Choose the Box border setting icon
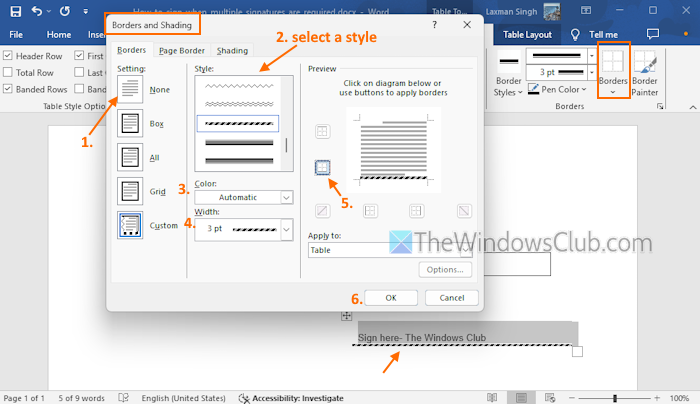 pyautogui.click(x=130, y=123)
